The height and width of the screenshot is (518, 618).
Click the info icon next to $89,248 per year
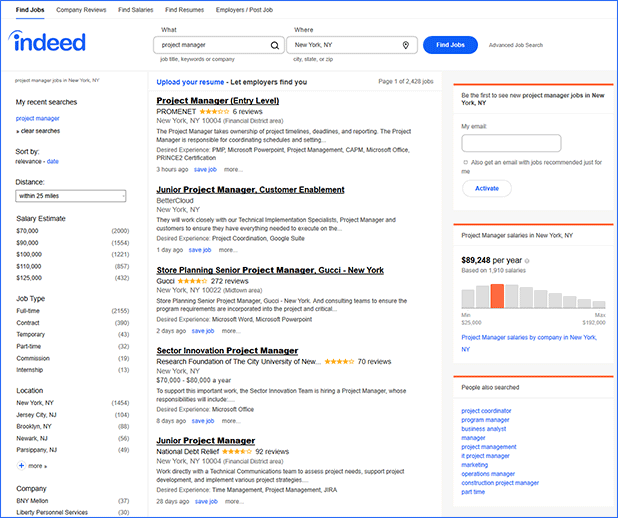point(527,261)
